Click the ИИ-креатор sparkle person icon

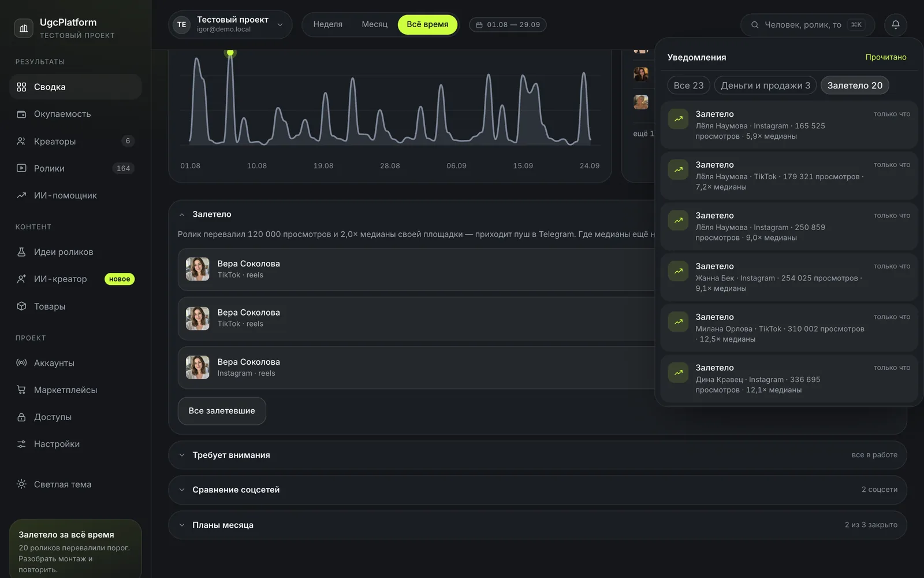click(21, 279)
